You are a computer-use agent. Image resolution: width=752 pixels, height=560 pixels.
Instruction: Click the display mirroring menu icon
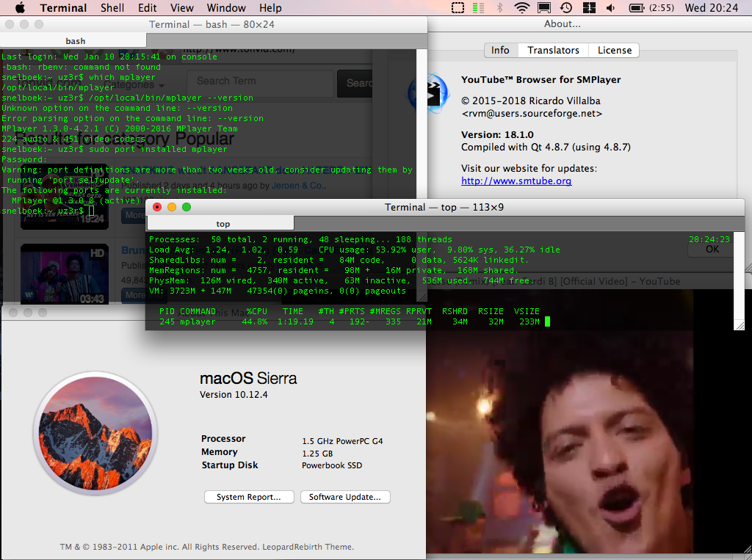[x=544, y=7]
